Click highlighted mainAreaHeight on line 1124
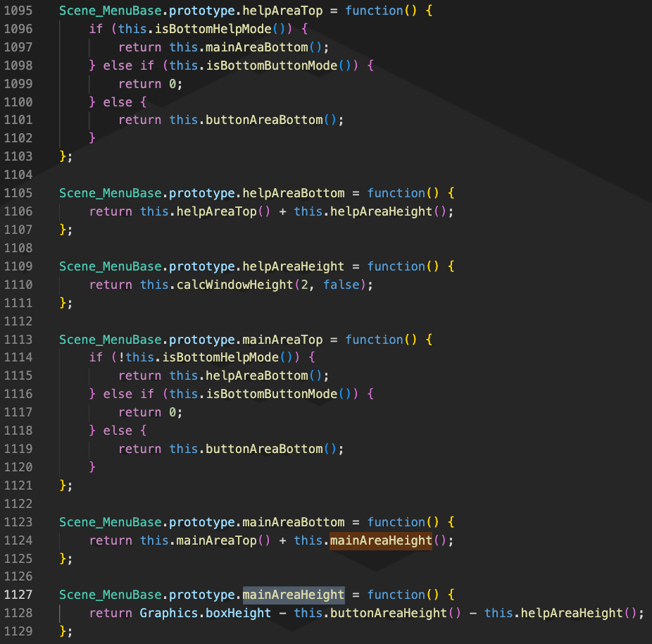Image resolution: width=652 pixels, height=644 pixels. 382,540
